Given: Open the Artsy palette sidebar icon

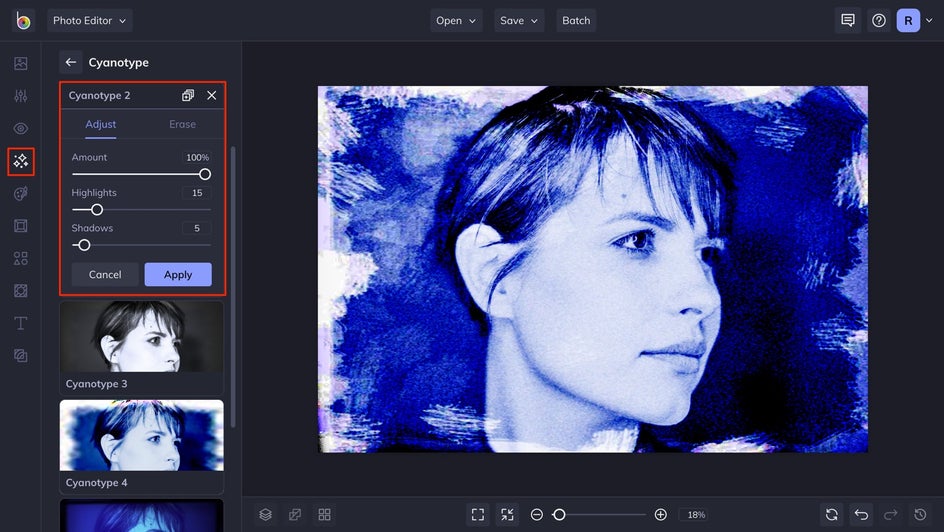Looking at the screenshot, I should coord(20,193).
